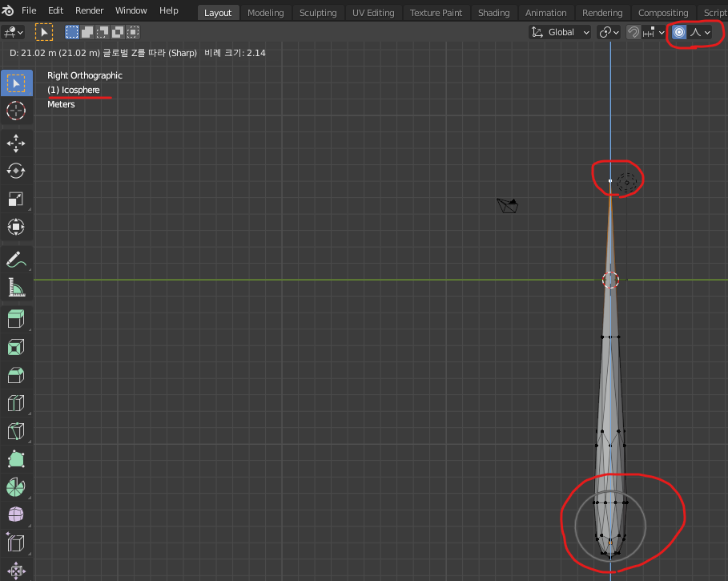Screen dimensions: 728x581
Task: Open the snapping options dropdown
Action: (654, 32)
